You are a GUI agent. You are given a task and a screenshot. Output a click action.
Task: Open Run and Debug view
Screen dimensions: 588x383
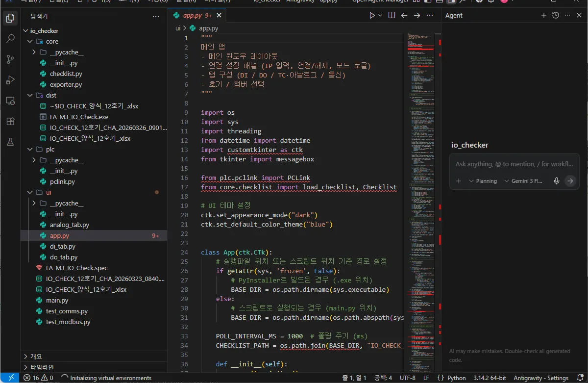[10, 80]
